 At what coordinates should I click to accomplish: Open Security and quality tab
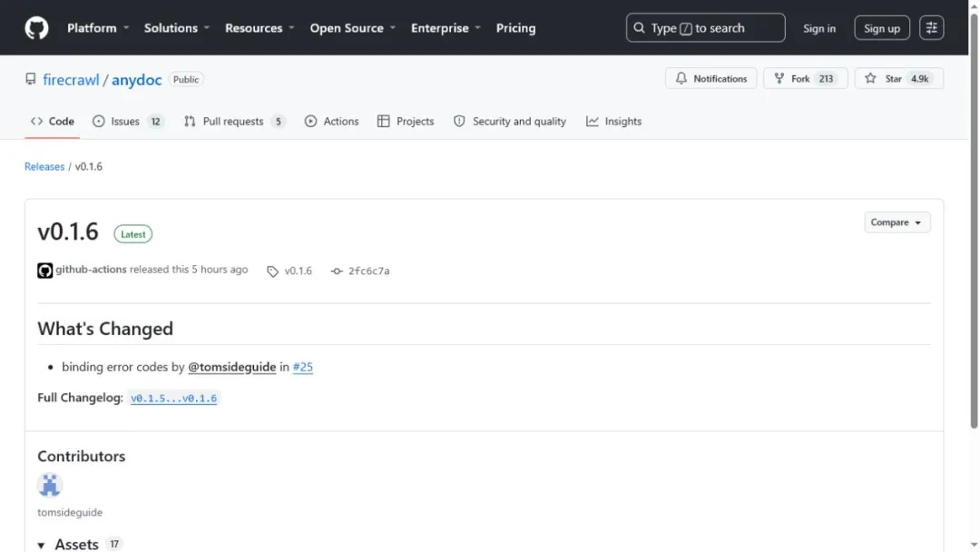click(x=509, y=122)
